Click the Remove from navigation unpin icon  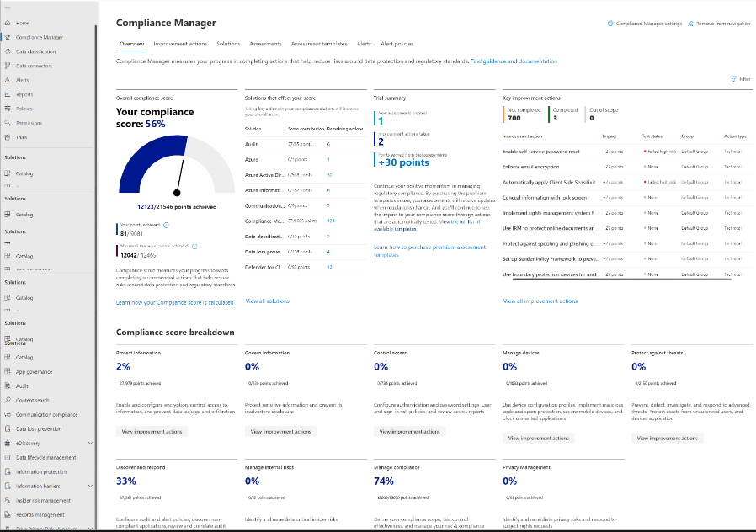point(689,24)
